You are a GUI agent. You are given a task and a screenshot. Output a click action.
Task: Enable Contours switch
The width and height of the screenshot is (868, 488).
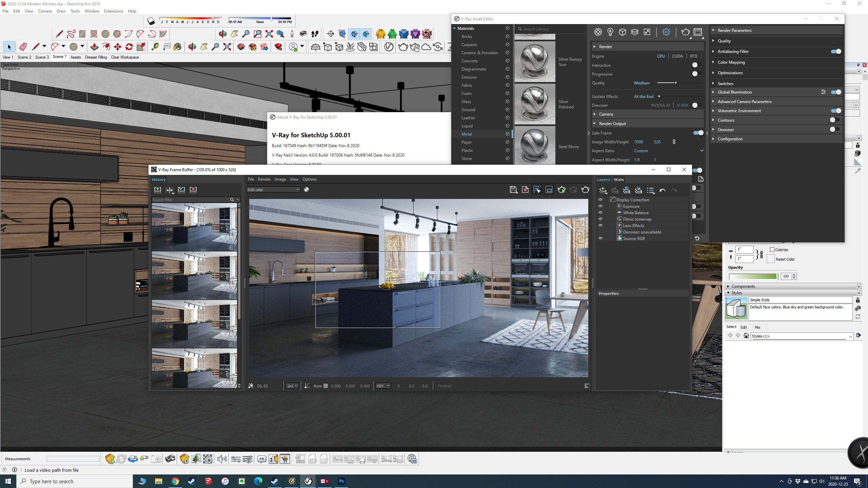pos(835,120)
